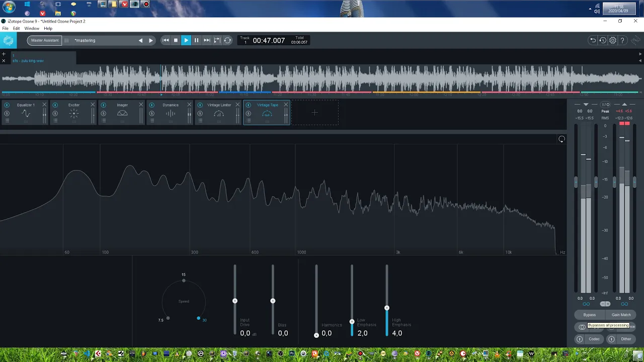Solo the Equalizer 1 module
Viewport: 644px width, 362px height.
click(7, 114)
